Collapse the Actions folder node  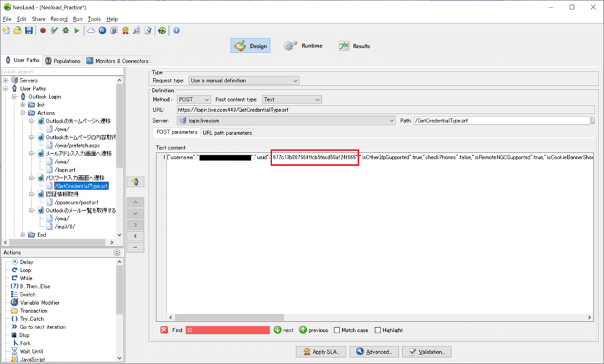pyautogui.click(x=22, y=113)
